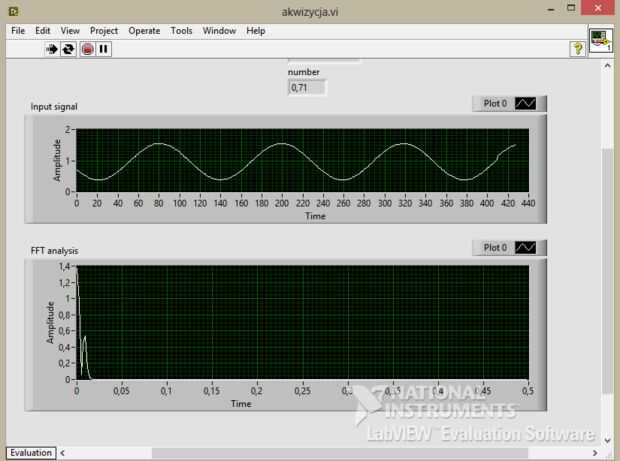This screenshot has width=620, height=461.
Task: Click the 440 x-axis end value of Input signal
Action: [528, 203]
